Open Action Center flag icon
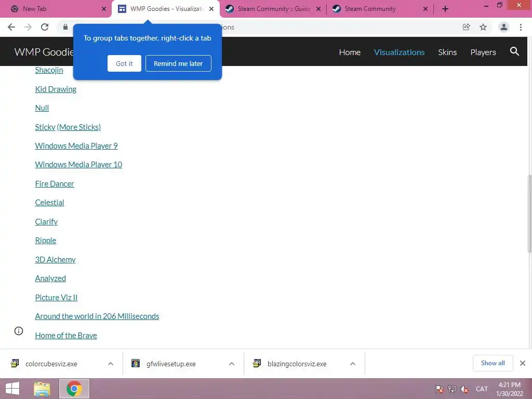532x399 pixels. (440, 389)
